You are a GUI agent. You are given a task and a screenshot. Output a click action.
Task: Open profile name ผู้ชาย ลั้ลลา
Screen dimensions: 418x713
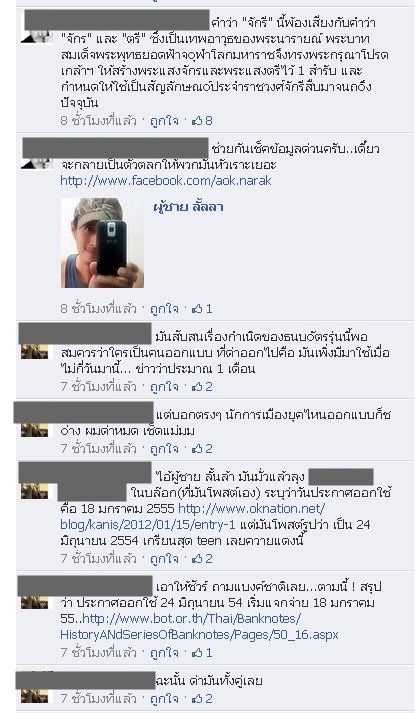click(188, 207)
